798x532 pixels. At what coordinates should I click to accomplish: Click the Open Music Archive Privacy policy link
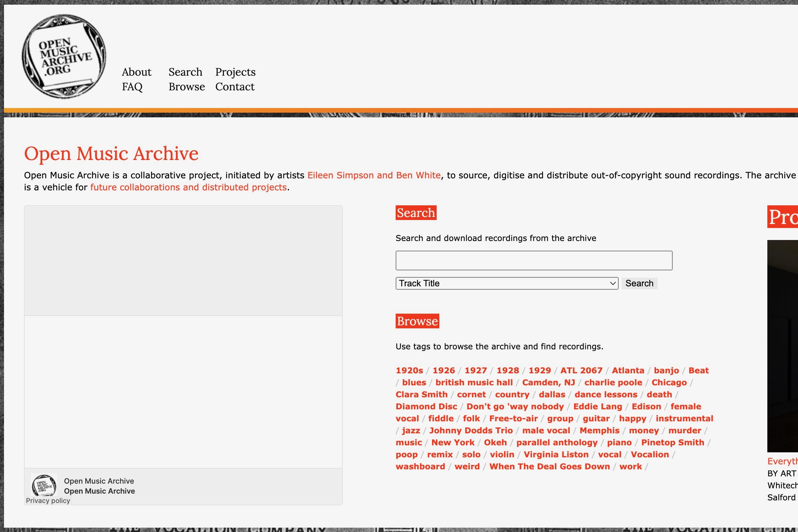point(47,500)
